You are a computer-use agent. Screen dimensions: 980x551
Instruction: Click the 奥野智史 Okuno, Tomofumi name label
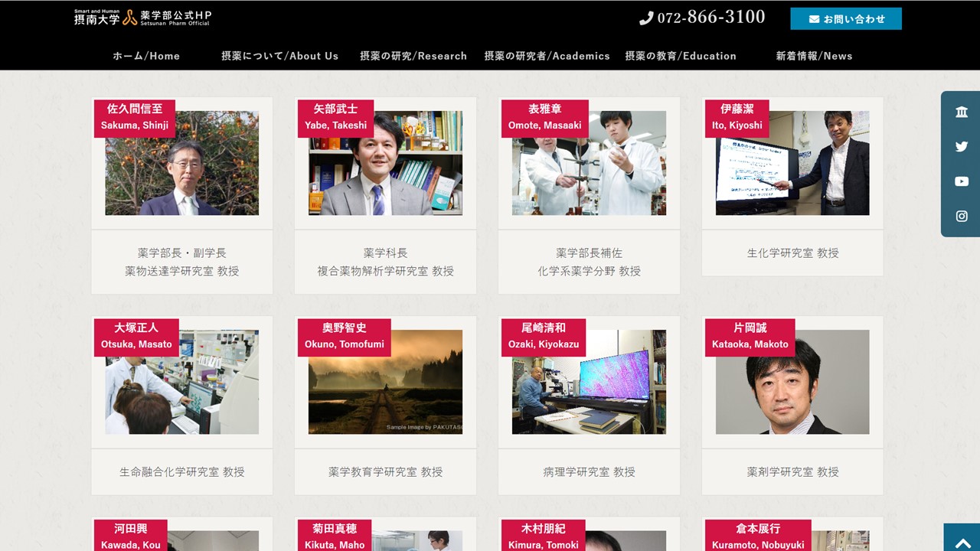345,337
